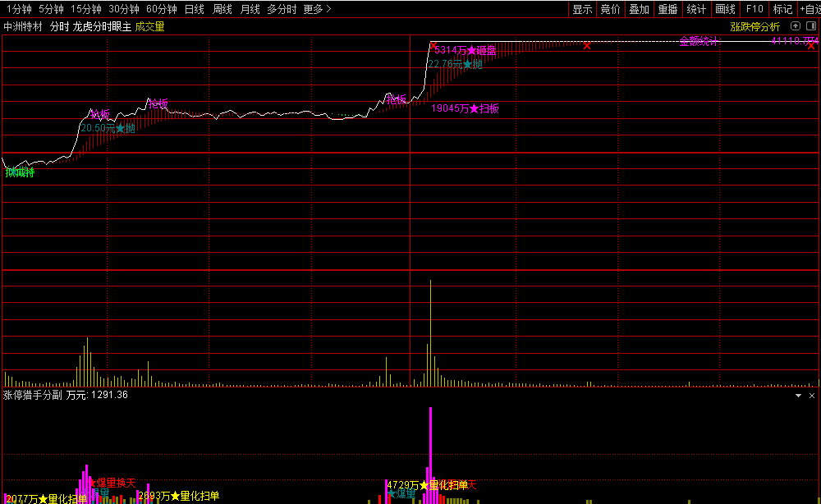Image resolution: width=821 pixels, height=504 pixels.
Task: Switch to the 1分钟 chart period
Action: [x=20, y=9]
